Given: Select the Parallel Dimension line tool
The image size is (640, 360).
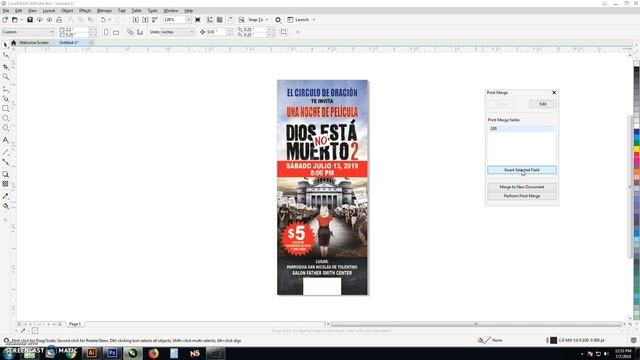Looking at the screenshot, I should pyautogui.click(x=6, y=151).
